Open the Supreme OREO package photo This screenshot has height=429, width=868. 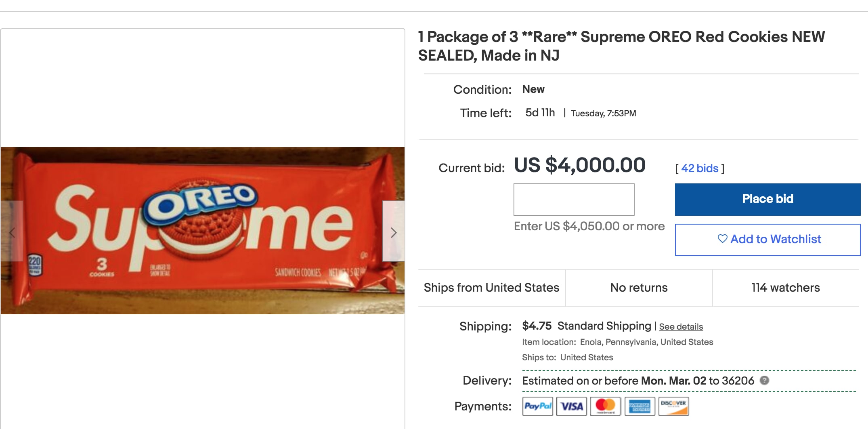(202, 230)
